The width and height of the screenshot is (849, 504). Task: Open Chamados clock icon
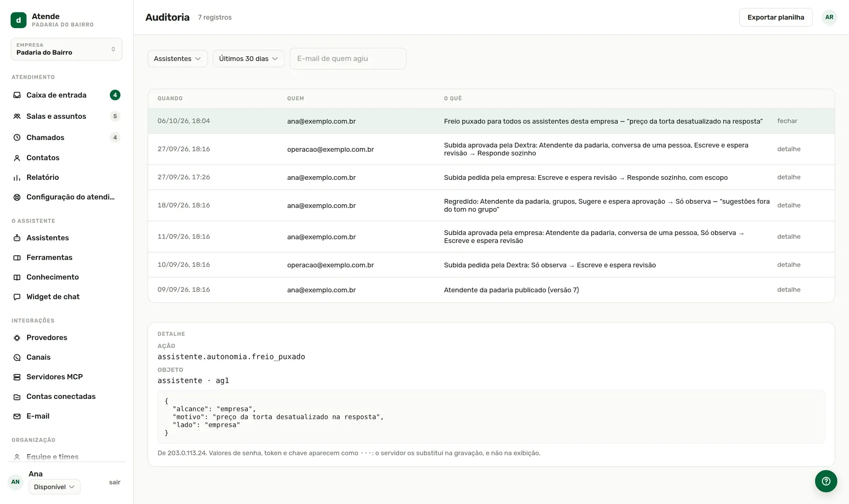pyautogui.click(x=17, y=137)
